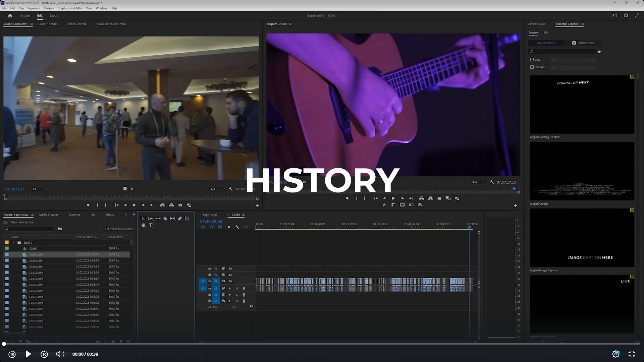Viewport: 644px width, 362px height.
Task: Open Program monitor Full resolution dropdown
Action: [x=479, y=182]
